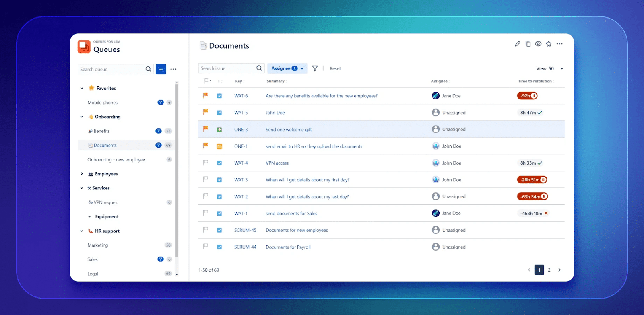Click the search queue magnifier icon
Screen dimensions: 644x315
pyautogui.click(x=148, y=69)
